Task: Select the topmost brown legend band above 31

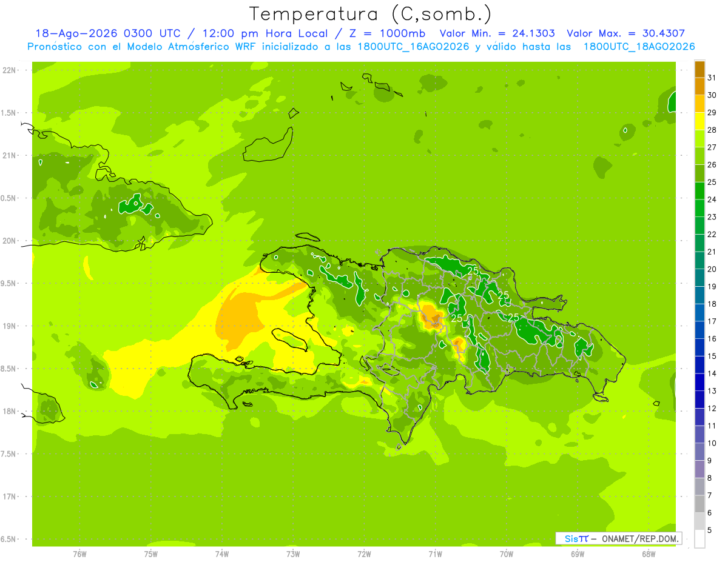Action: pos(699,69)
